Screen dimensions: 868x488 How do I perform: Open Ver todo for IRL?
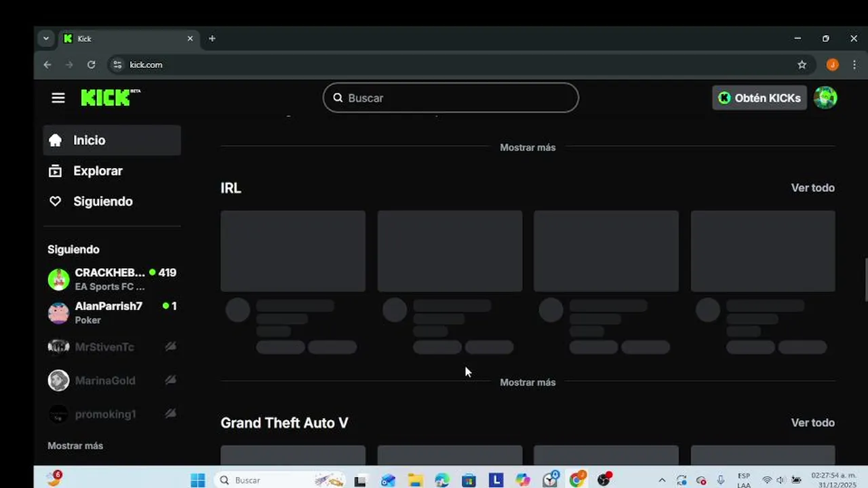click(812, 188)
